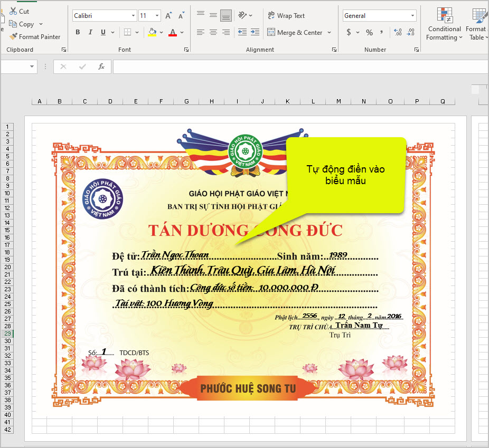Viewport: 489px width, 448px height.
Task: Open the Format as Table menu
Action: click(478, 25)
